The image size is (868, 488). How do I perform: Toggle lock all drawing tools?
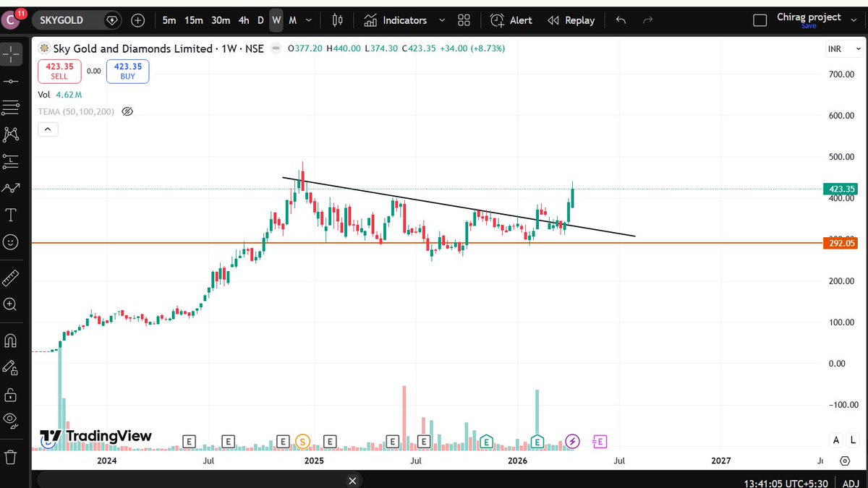click(11, 394)
